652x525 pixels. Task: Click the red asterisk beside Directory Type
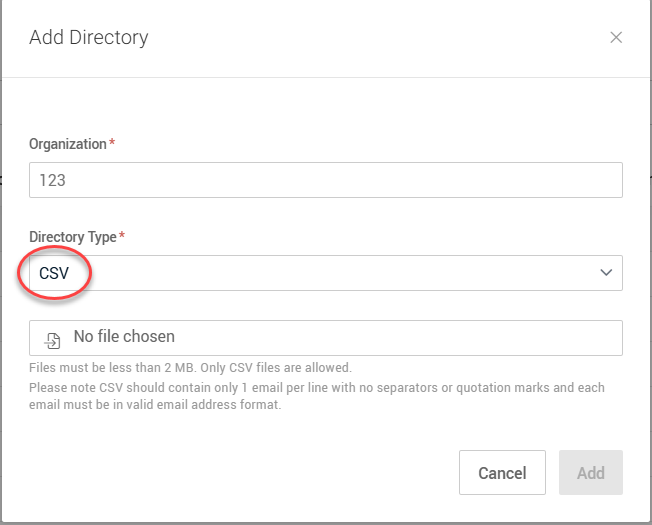(x=123, y=236)
